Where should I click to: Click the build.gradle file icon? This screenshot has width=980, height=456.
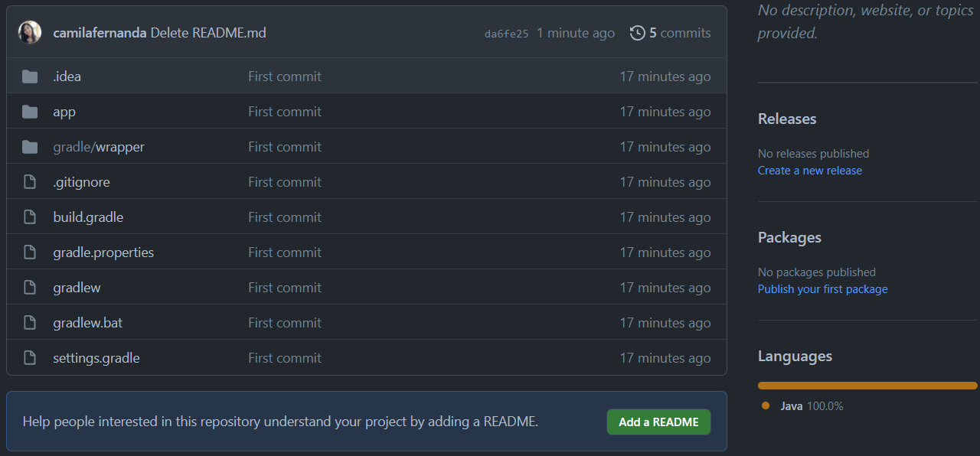click(30, 217)
